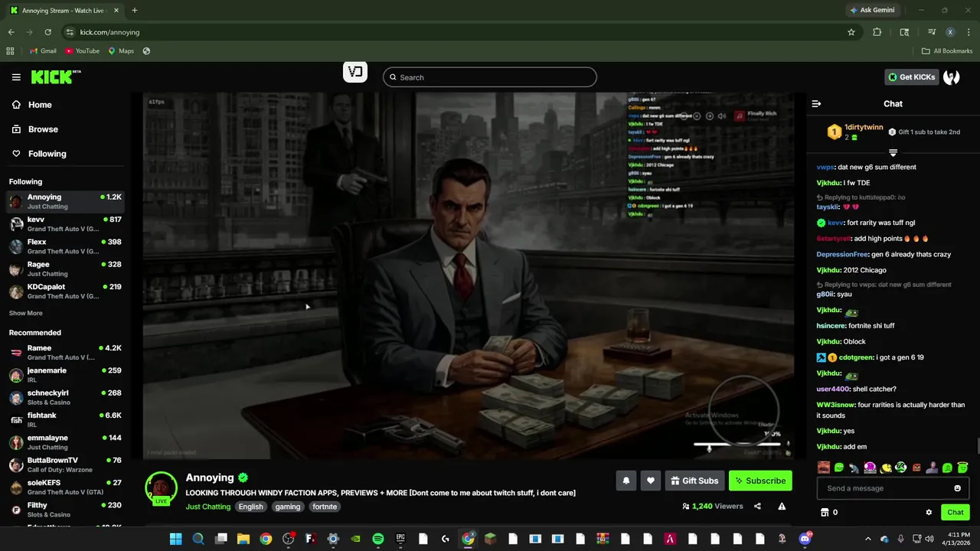The height and width of the screenshot is (551, 980).
Task: Report the stream with warning triangle icon
Action: click(782, 506)
